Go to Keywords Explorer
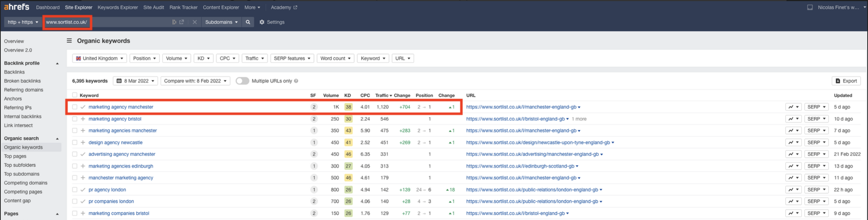868x220 pixels. click(x=117, y=7)
